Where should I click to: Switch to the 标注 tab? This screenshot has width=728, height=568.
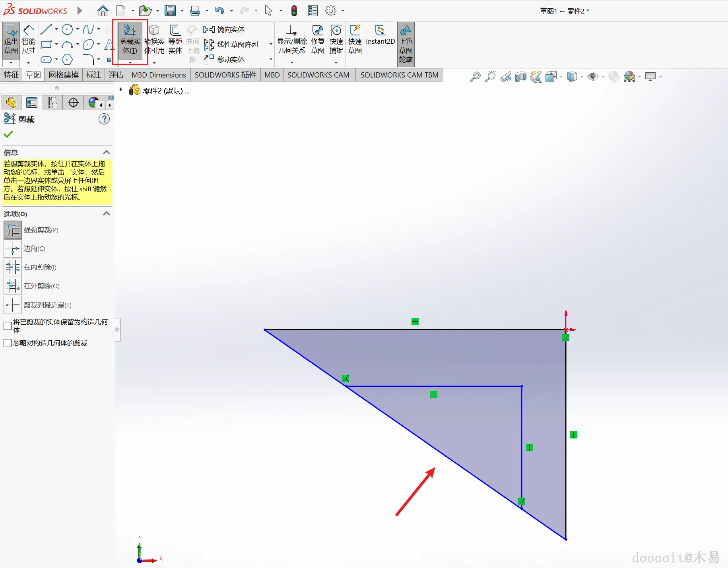coord(94,75)
